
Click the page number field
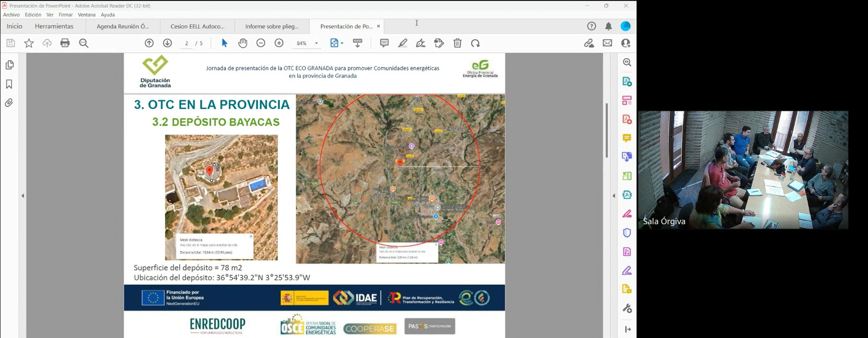186,43
